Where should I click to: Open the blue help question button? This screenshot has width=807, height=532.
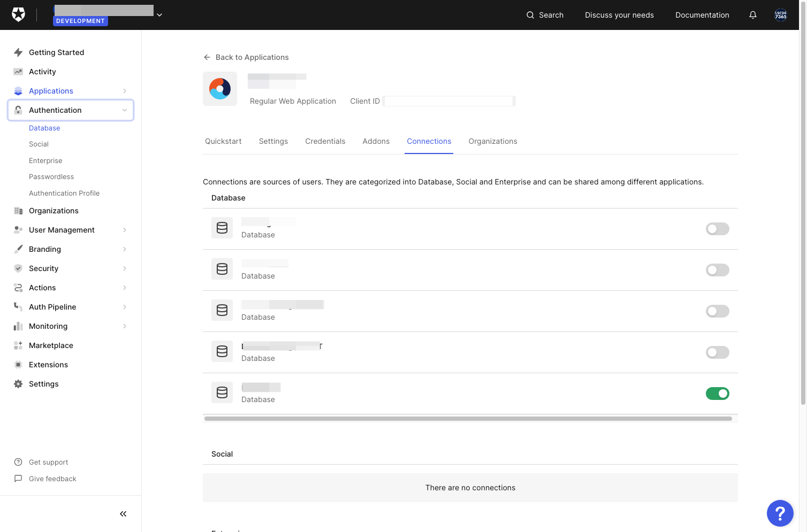[780, 513]
